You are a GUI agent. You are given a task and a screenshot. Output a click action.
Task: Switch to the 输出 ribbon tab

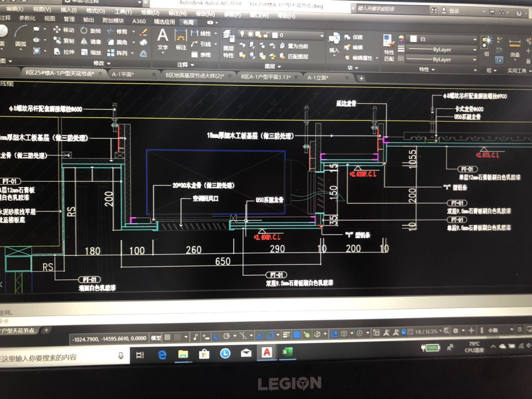(88, 19)
